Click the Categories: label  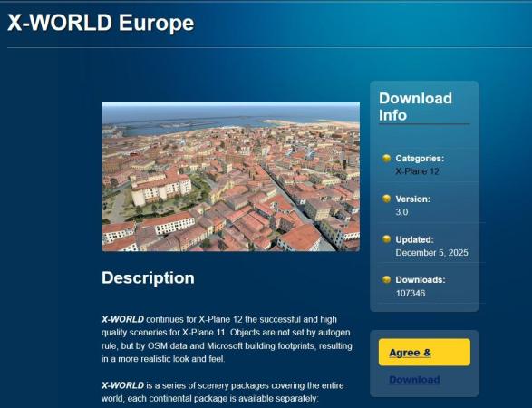(x=420, y=159)
